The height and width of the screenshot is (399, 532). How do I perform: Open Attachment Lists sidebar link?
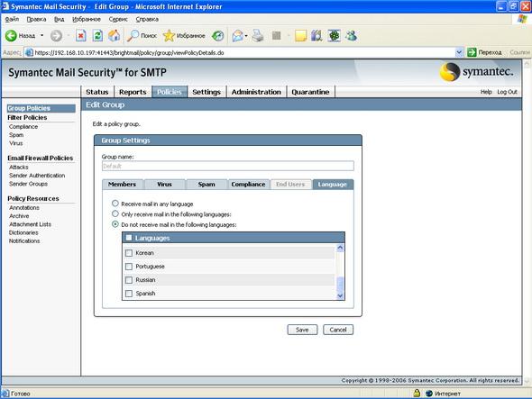30,224
